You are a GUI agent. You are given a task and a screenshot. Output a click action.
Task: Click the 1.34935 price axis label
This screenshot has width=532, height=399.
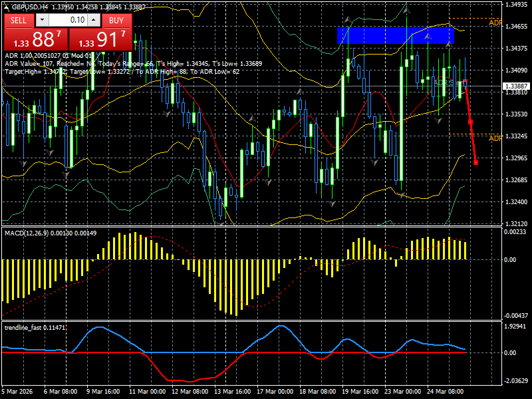pyautogui.click(x=516, y=5)
